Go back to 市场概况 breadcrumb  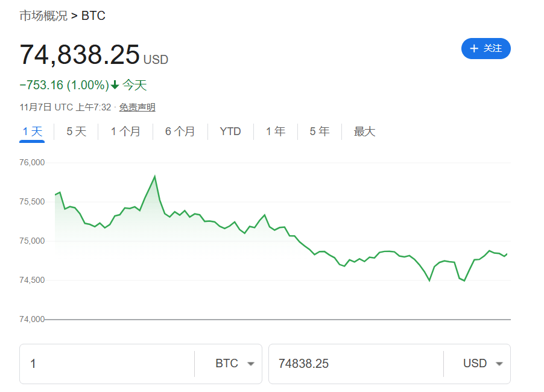pos(44,15)
